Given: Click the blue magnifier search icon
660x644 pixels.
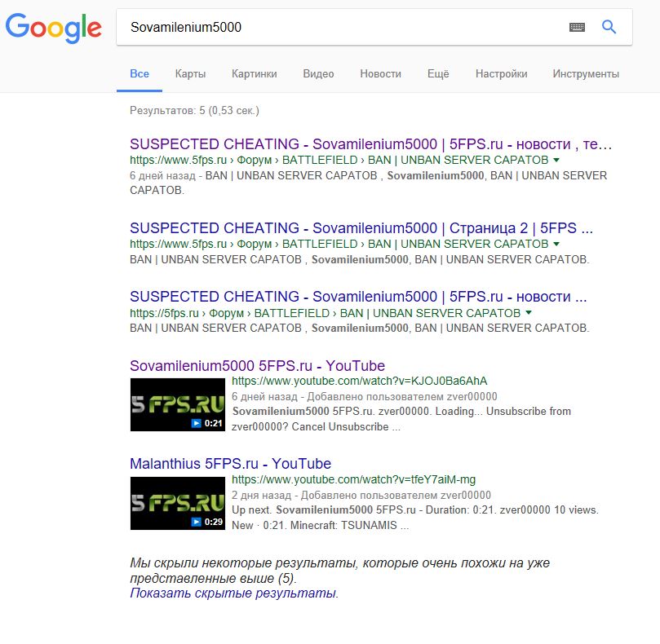Looking at the screenshot, I should pos(609,27).
